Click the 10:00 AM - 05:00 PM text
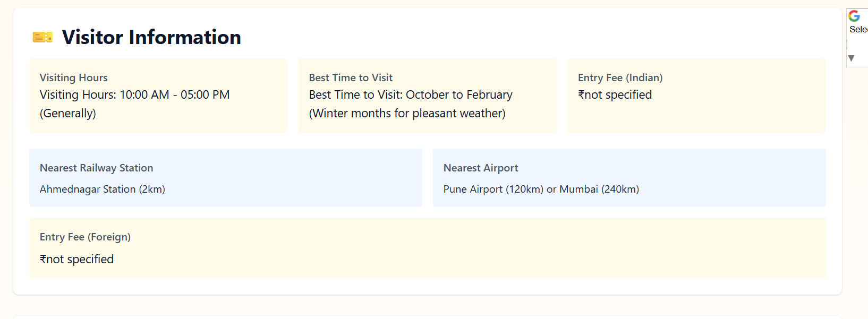This screenshot has height=319, width=868. coord(175,95)
